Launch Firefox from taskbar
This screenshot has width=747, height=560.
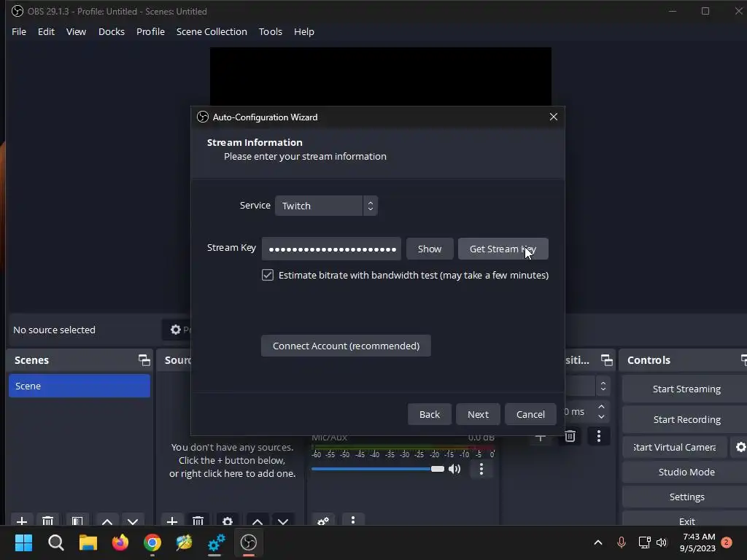tap(120, 542)
